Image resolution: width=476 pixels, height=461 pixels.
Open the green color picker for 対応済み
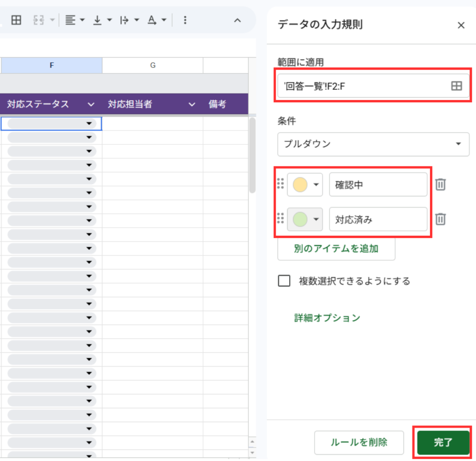[305, 219]
